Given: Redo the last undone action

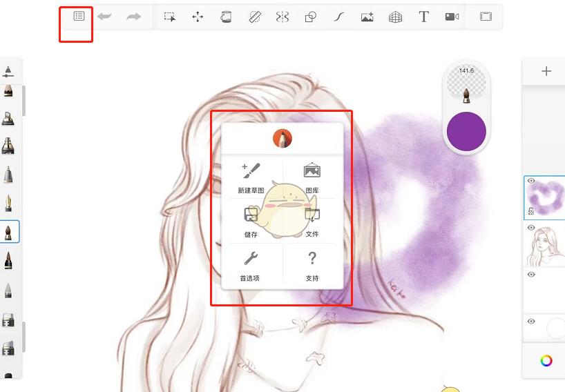Looking at the screenshot, I should pos(133,16).
